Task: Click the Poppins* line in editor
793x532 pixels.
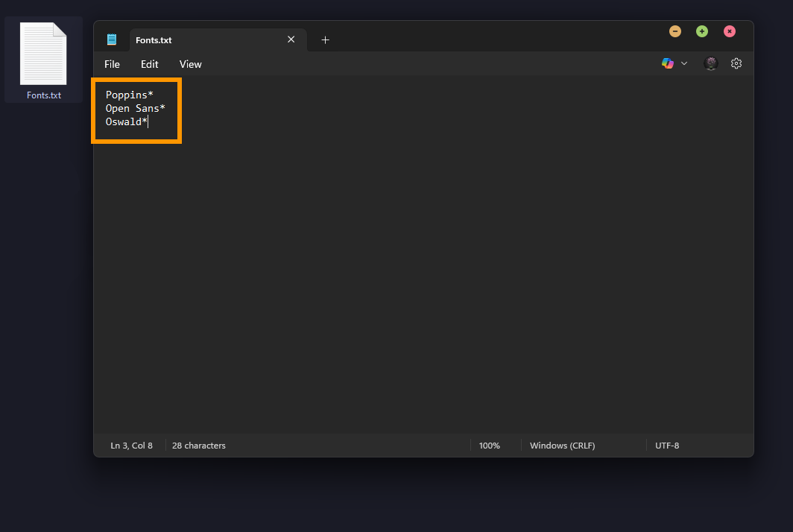Action: 130,95
